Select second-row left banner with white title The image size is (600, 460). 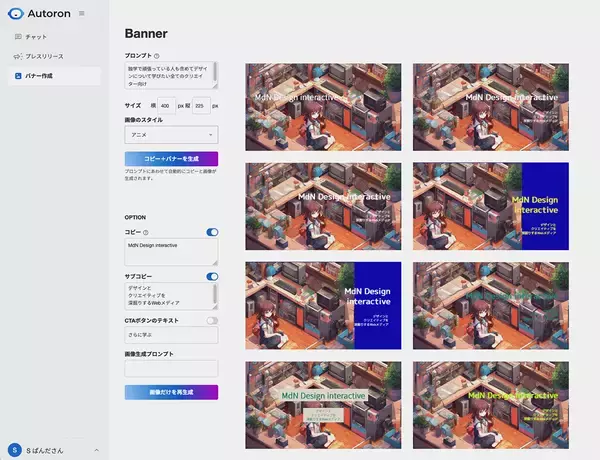coord(323,206)
